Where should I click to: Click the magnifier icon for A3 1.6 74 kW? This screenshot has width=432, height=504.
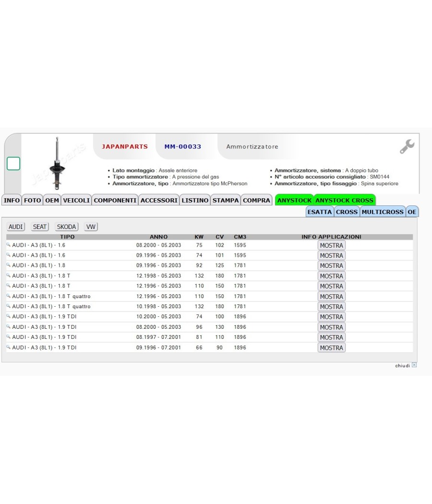pos(8,255)
